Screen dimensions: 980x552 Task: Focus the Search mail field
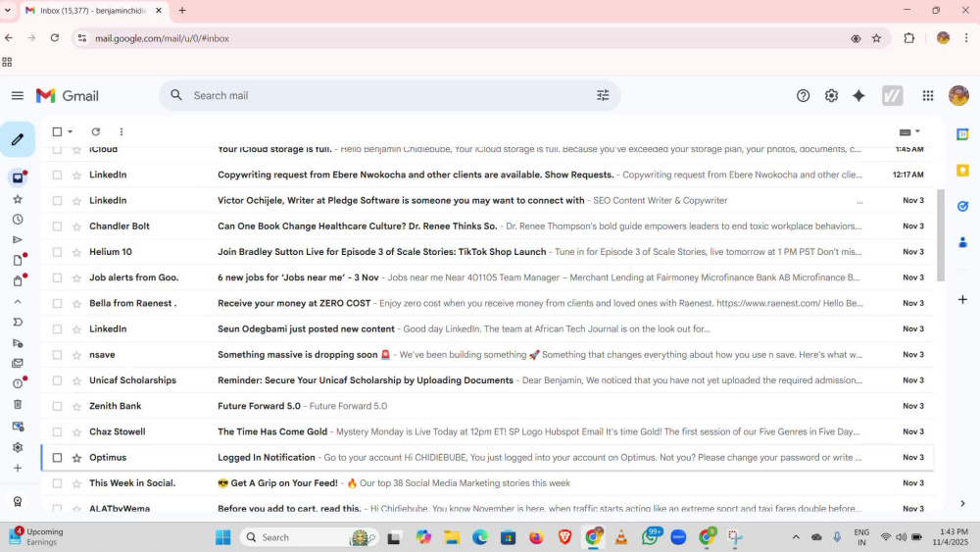(389, 96)
